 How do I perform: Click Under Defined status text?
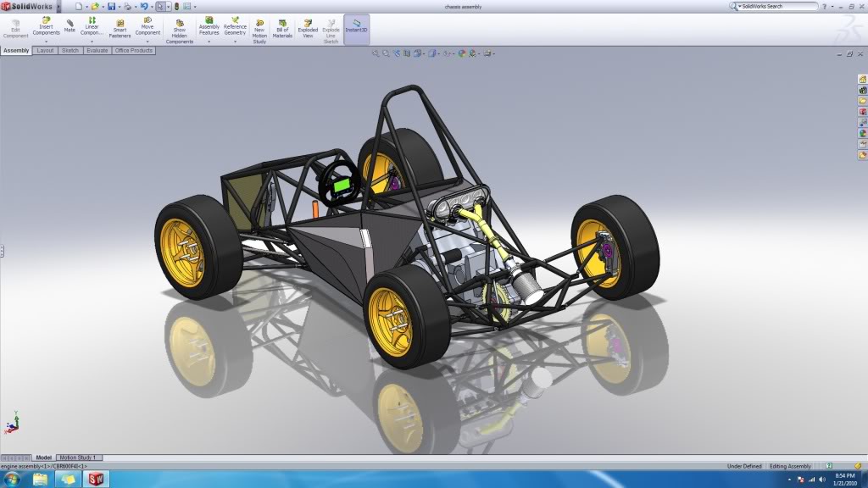[744, 467]
